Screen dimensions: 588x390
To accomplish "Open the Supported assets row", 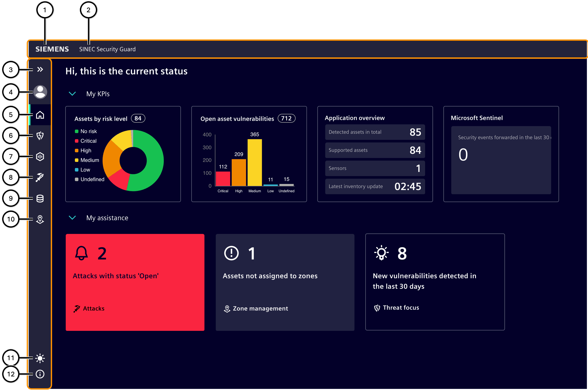I will [x=375, y=150].
